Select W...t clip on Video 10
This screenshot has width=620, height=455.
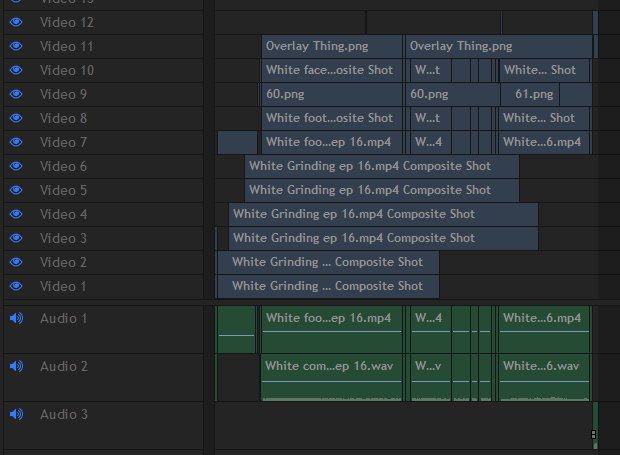431,70
